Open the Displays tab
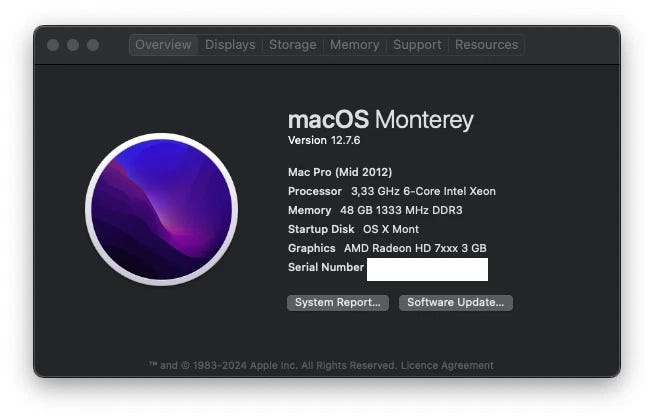The width and height of the screenshot is (654, 419). click(230, 45)
